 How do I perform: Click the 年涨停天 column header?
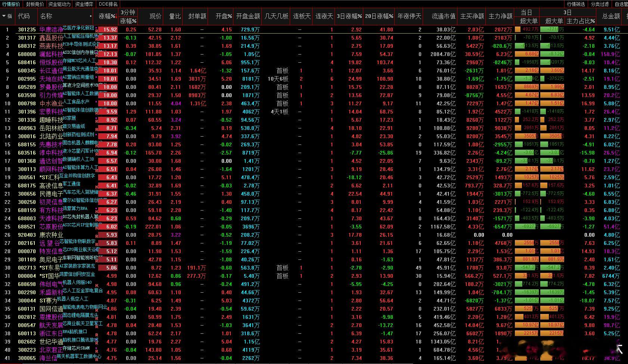pos(409,16)
